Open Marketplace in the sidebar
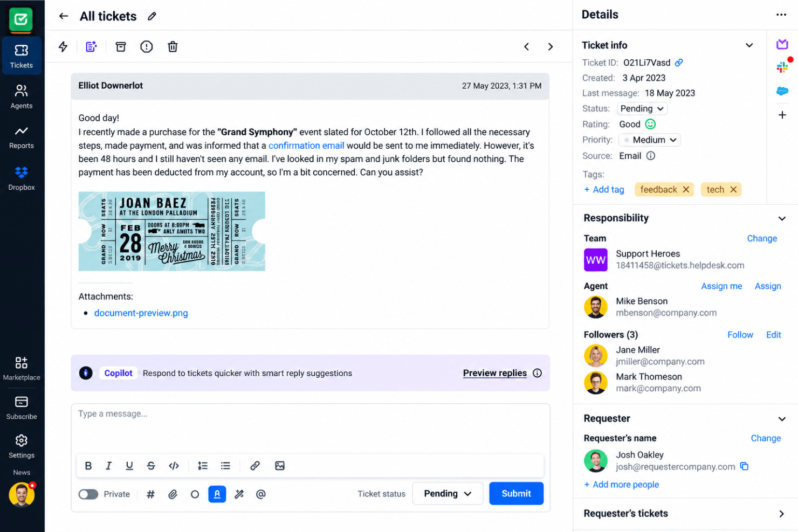 click(x=22, y=369)
